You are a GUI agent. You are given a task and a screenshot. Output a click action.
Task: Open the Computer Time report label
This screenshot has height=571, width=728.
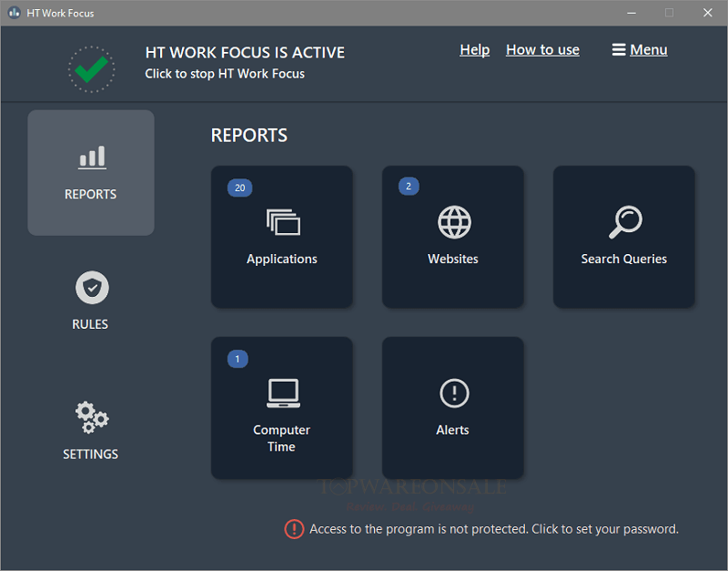(281, 438)
